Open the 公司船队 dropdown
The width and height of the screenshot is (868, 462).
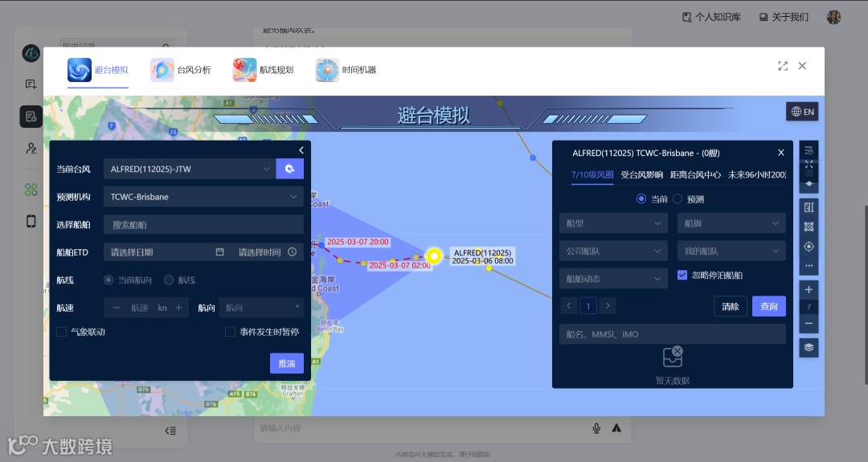tap(613, 251)
